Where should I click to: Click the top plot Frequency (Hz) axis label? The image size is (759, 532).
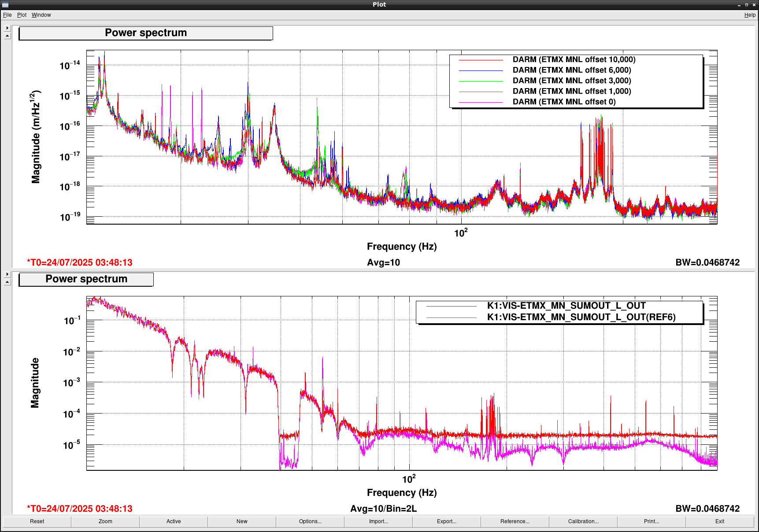(402, 247)
